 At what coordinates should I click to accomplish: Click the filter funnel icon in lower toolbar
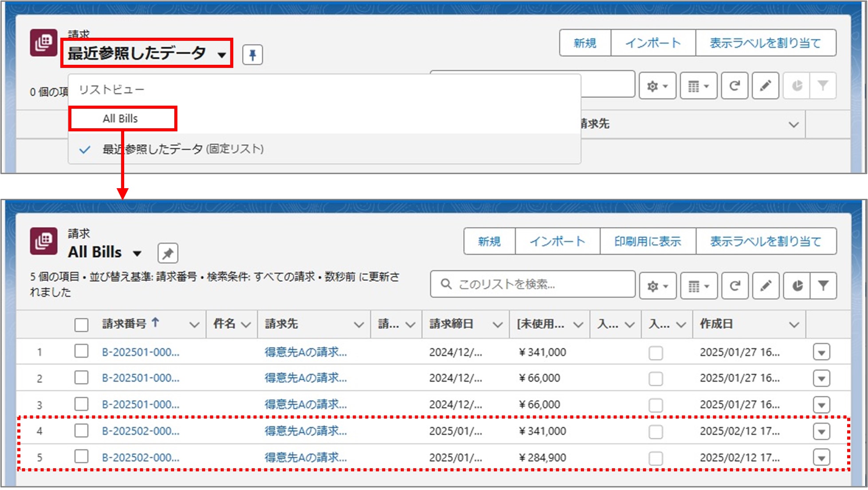[823, 285]
